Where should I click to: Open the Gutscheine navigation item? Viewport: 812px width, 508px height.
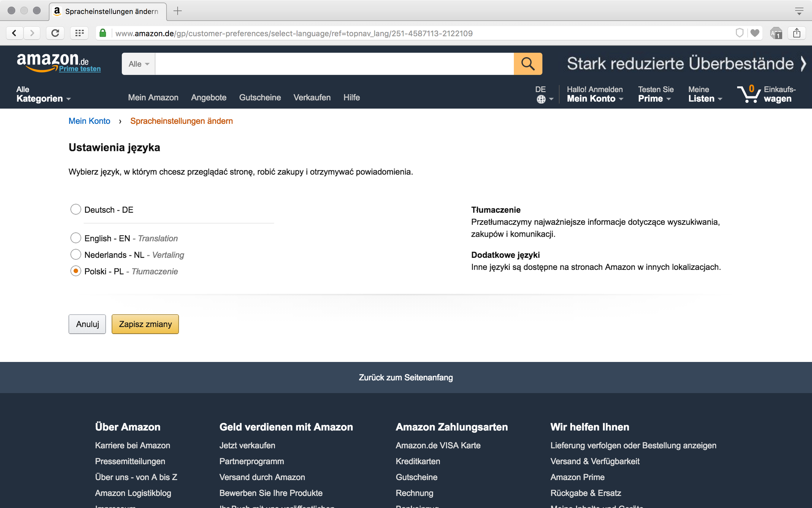(x=260, y=97)
